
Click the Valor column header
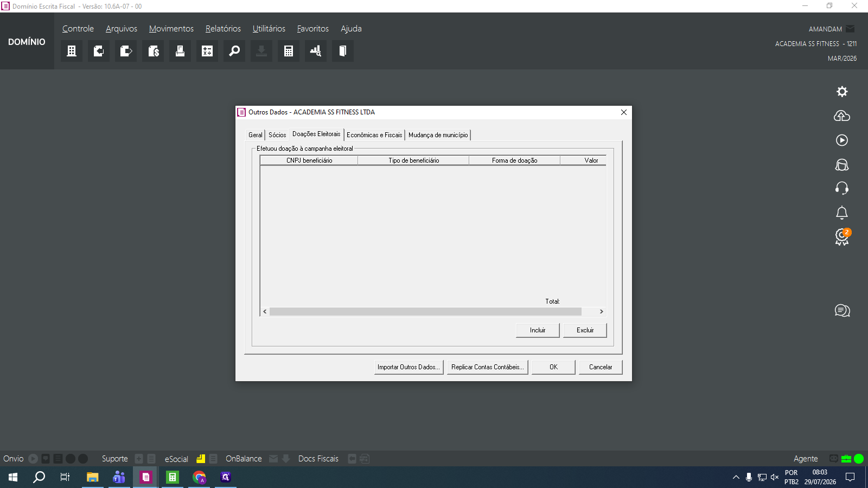pos(584,160)
